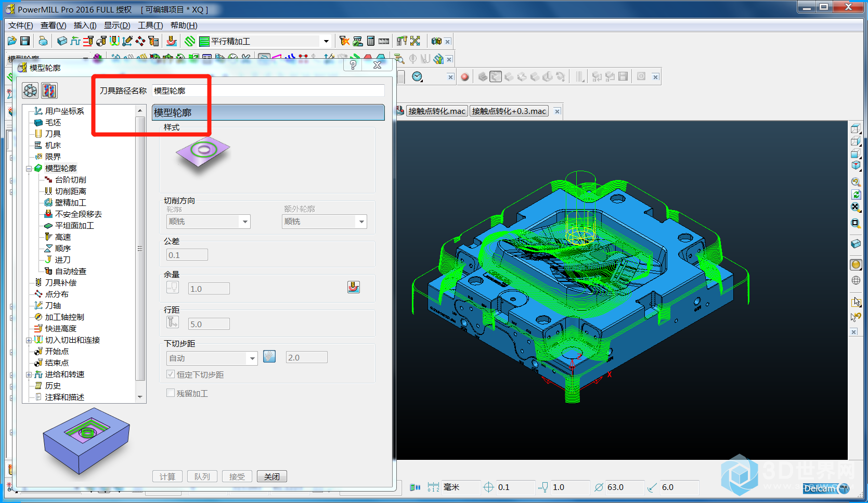Click the toolpath copy icon in dialog
Screen dimensions: 868x503
[30, 91]
